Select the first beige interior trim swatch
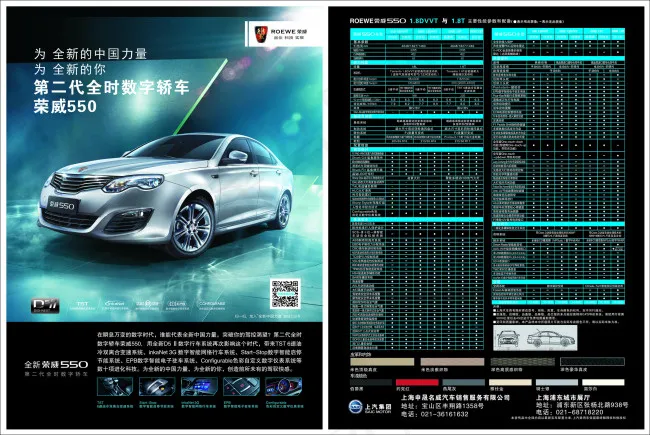This screenshot has height=435, width=650. coord(382,362)
